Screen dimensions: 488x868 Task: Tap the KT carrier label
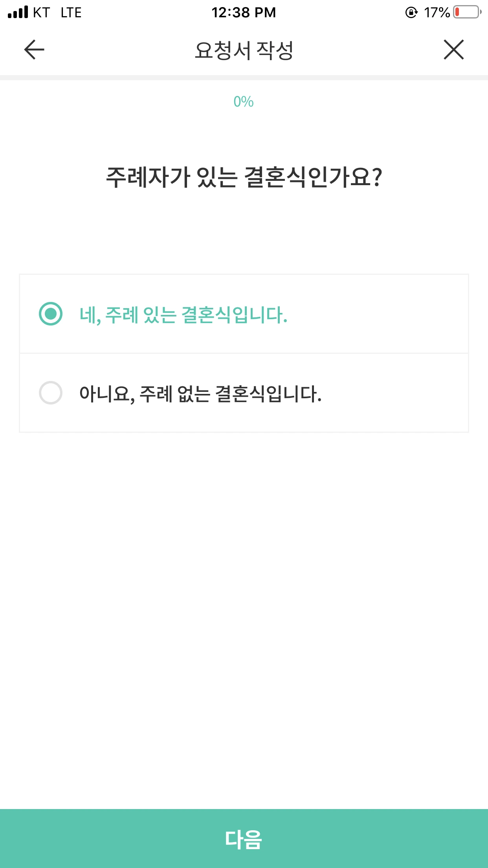tap(41, 13)
